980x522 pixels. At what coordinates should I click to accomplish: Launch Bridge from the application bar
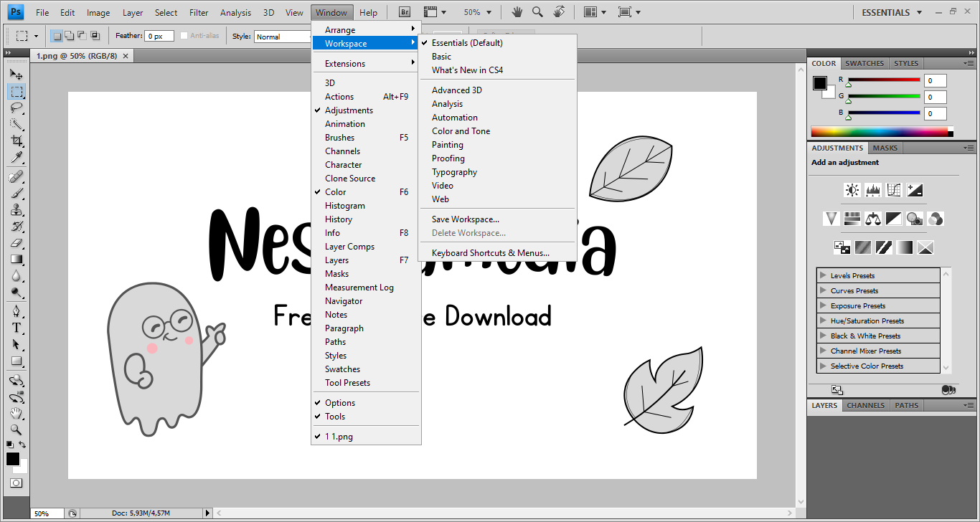(x=405, y=12)
